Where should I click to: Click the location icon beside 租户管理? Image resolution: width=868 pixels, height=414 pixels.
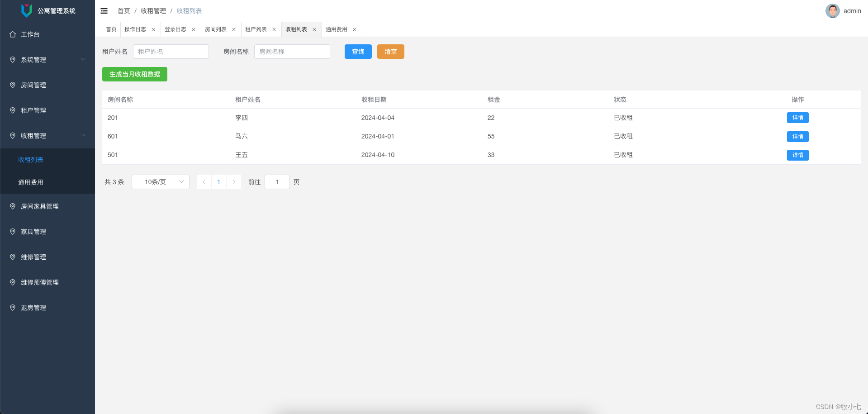(x=13, y=110)
